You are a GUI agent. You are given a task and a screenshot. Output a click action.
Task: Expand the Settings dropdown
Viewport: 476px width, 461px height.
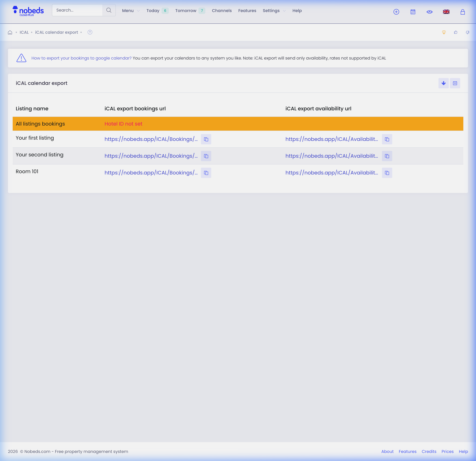click(x=274, y=11)
